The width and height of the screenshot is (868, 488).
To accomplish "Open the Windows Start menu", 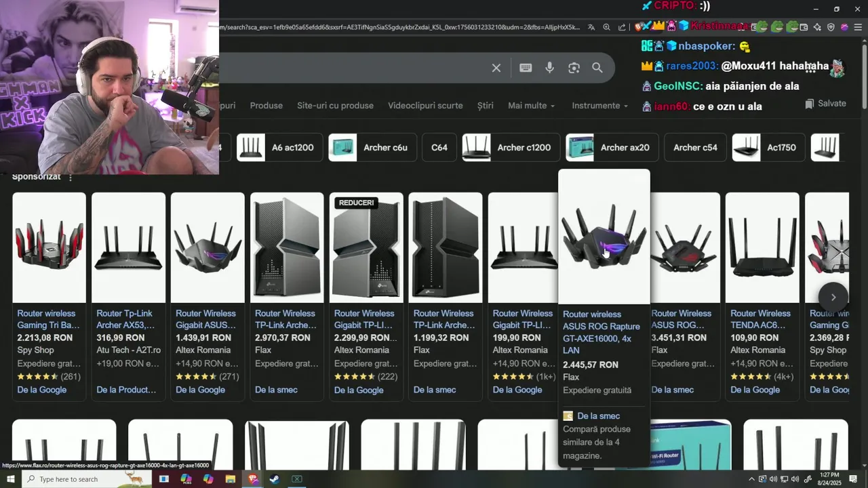I will click(10, 479).
